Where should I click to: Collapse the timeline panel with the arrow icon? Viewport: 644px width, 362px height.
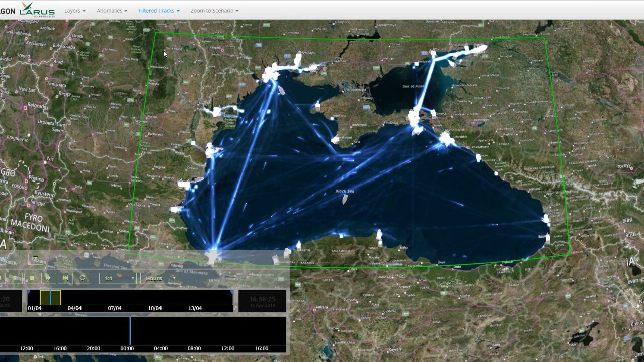point(35,259)
